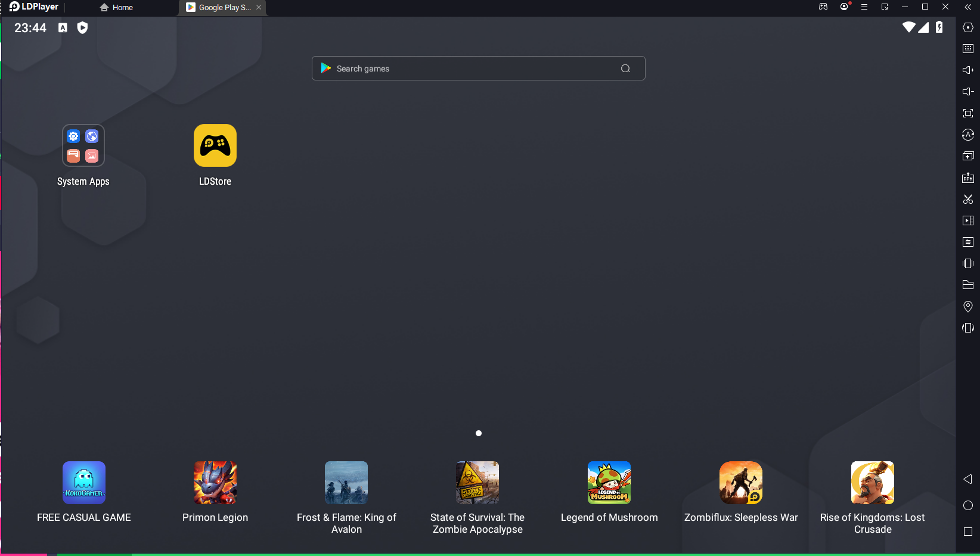Open the video recorder sidebar icon
The height and width of the screenshot is (556, 980).
pos(968,220)
